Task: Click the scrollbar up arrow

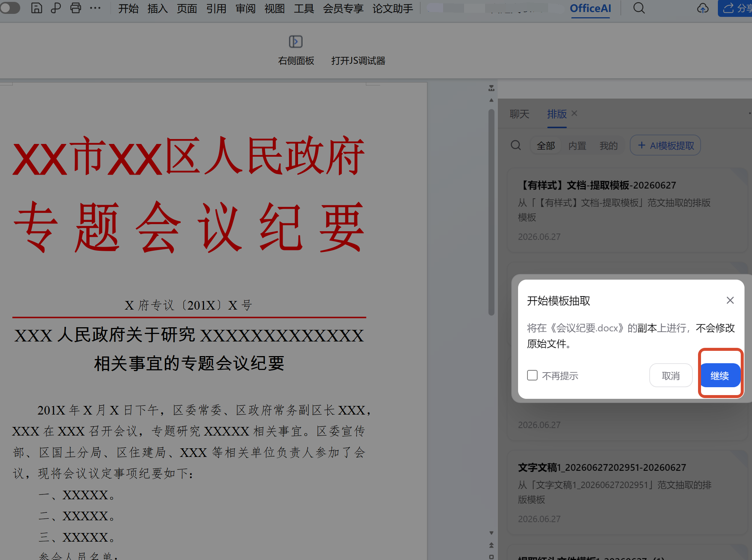Action: pyautogui.click(x=491, y=100)
